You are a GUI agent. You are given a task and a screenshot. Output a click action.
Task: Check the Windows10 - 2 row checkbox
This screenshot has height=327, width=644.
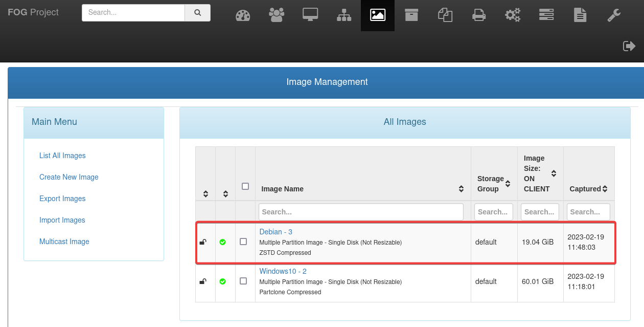[x=243, y=281]
